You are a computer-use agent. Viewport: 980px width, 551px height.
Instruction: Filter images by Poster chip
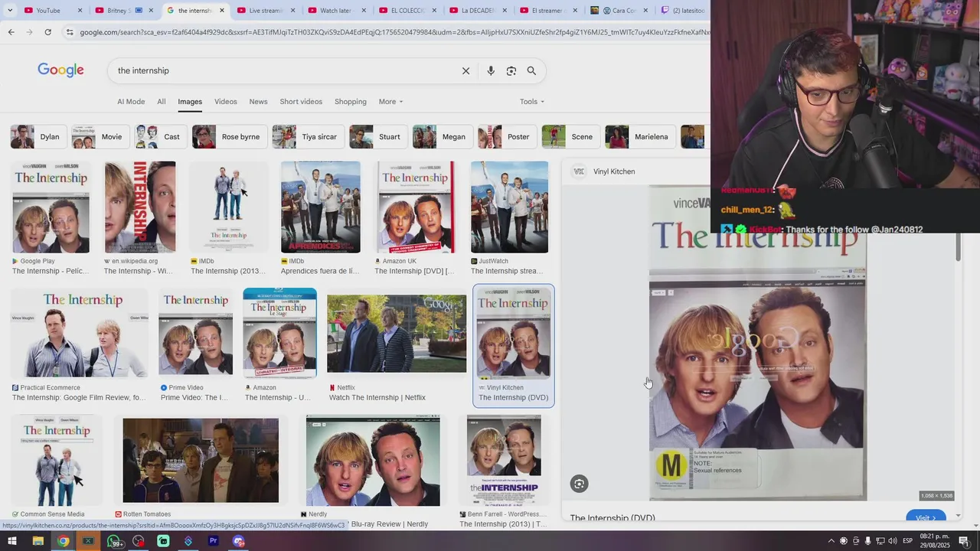click(506, 137)
